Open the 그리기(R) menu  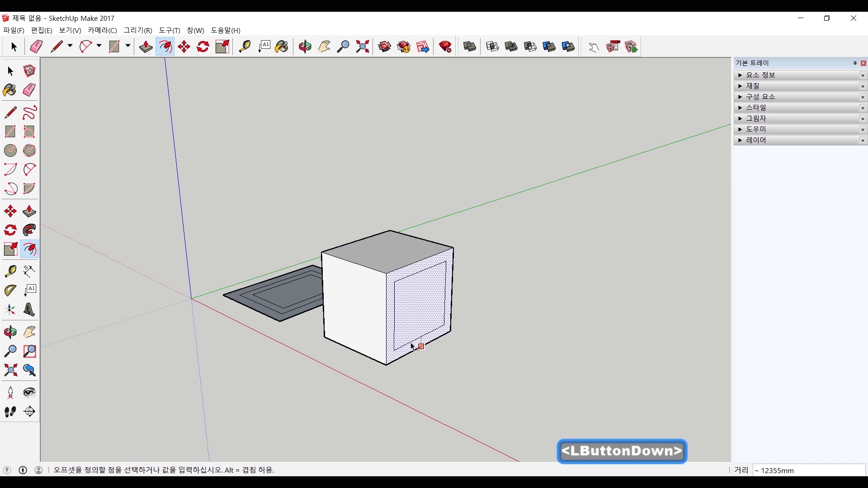[x=138, y=30]
